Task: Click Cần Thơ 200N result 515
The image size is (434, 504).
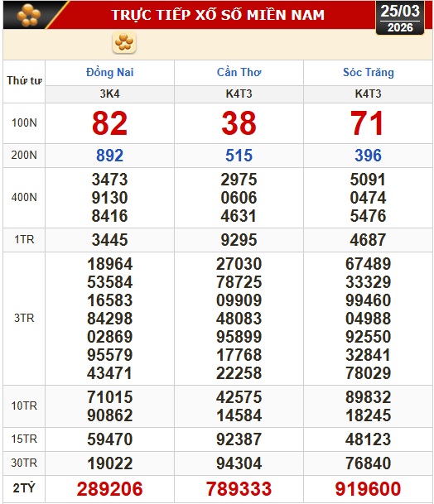Action: (239, 156)
